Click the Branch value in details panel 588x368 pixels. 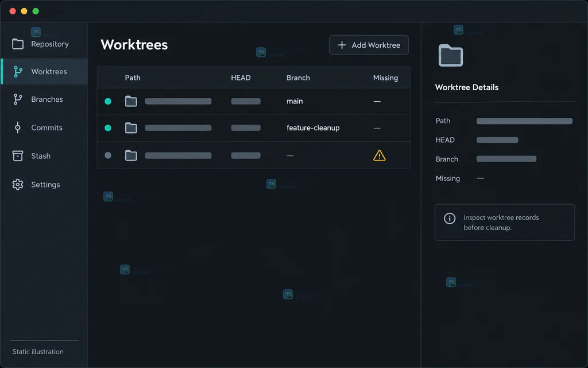click(x=506, y=159)
